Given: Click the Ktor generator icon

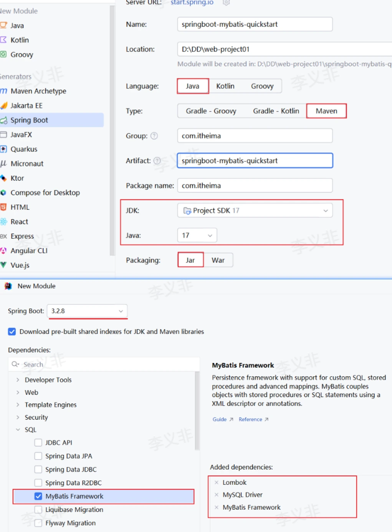Looking at the screenshot, I should click(3, 178).
